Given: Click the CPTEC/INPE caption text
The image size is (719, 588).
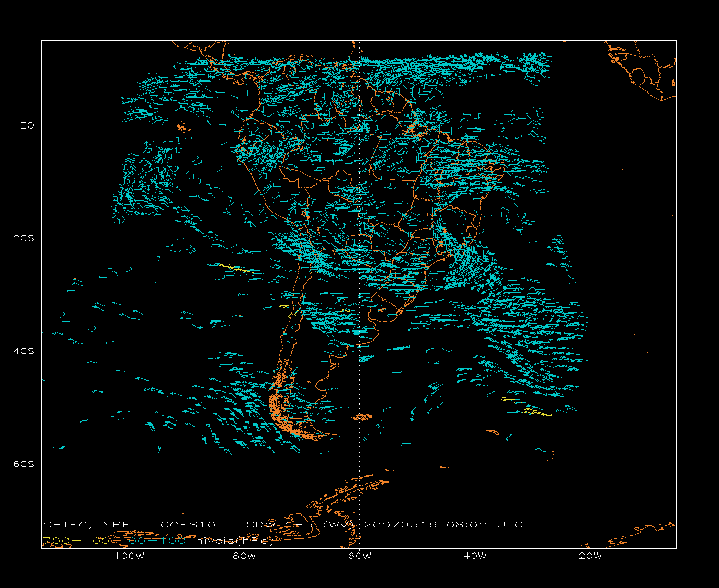Looking at the screenshot, I should pos(87,524).
